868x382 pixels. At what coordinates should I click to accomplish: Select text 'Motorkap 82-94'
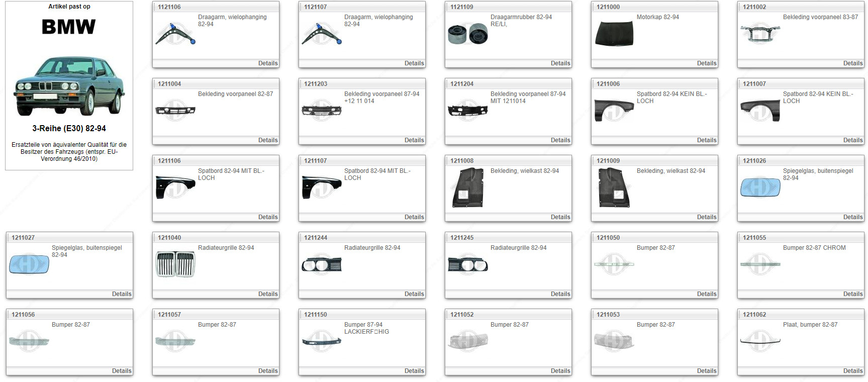click(x=657, y=17)
